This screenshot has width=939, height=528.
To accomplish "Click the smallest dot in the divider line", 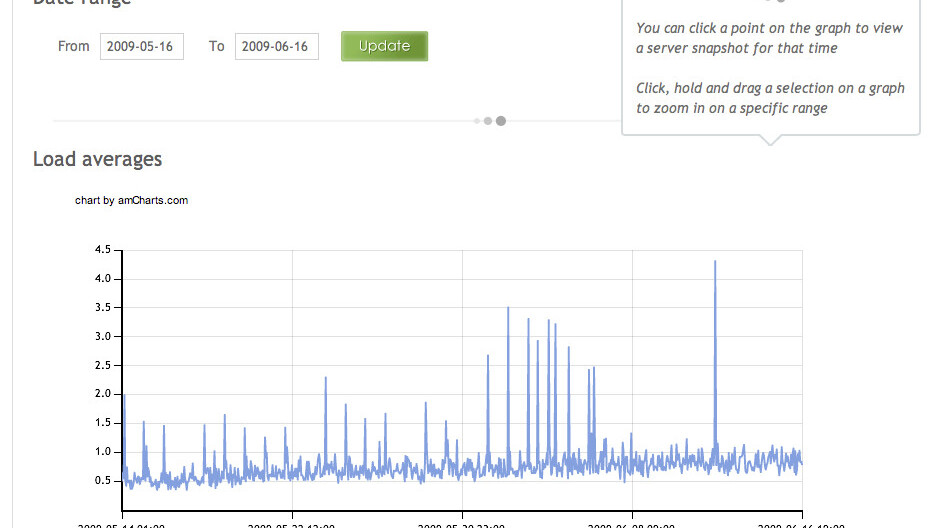I will pos(477,121).
